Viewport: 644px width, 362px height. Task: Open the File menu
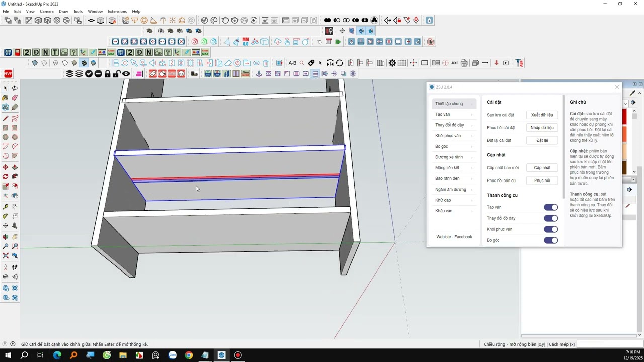[6, 11]
